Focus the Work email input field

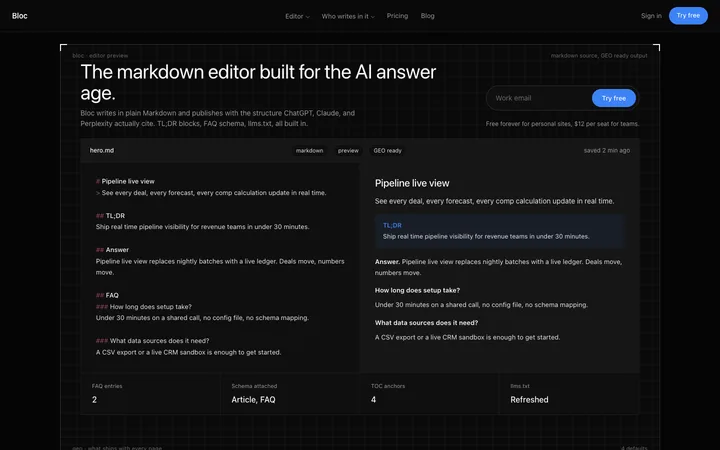[540, 98]
